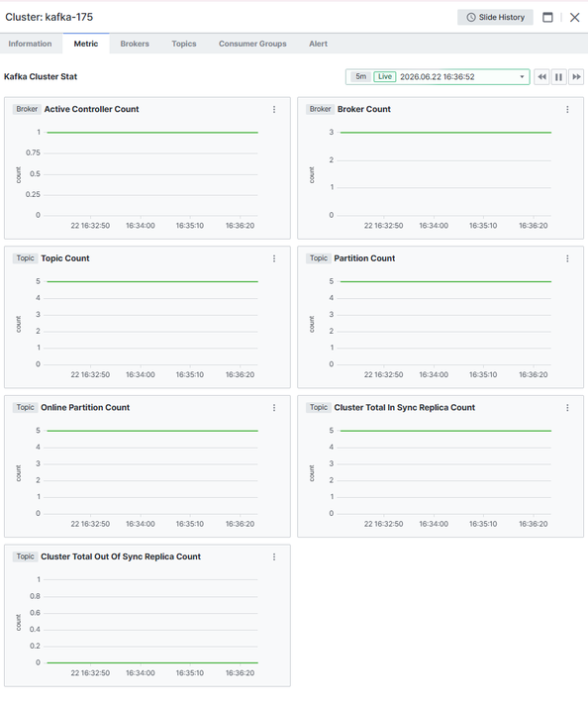The image size is (588, 706).
Task: Go to the Topics tab
Action: (x=184, y=44)
